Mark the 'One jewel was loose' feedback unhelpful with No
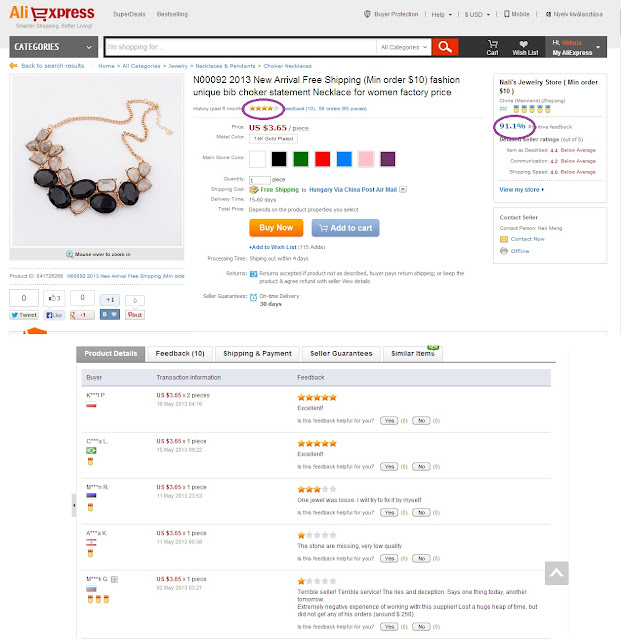This screenshot has height=640, width=621. pos(421,512)
